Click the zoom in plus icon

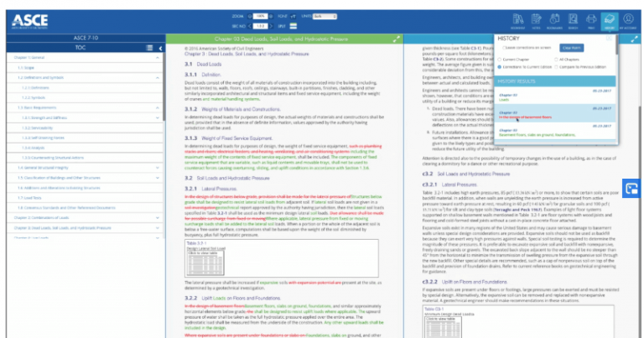coord(271,17)
